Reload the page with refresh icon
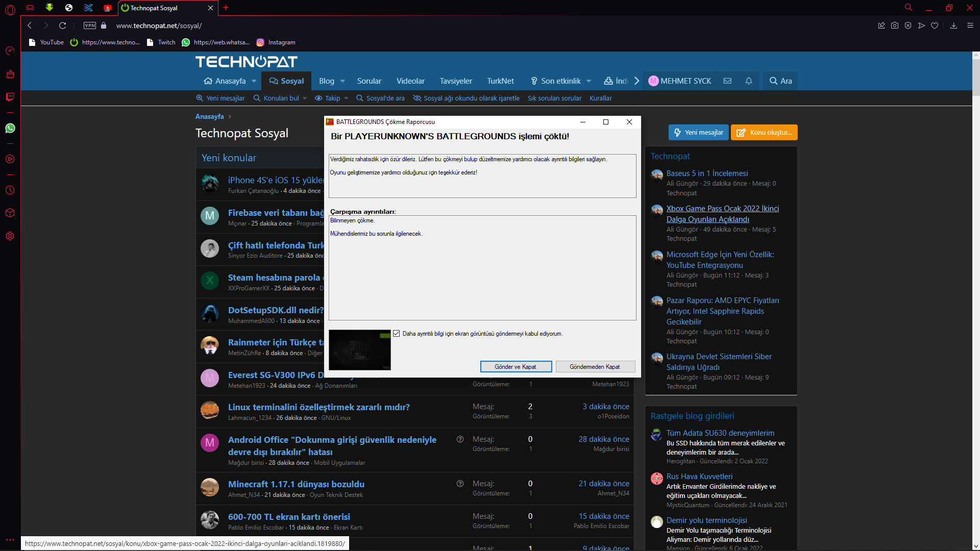This screenshot has width=980, height=551. point(62,26)
